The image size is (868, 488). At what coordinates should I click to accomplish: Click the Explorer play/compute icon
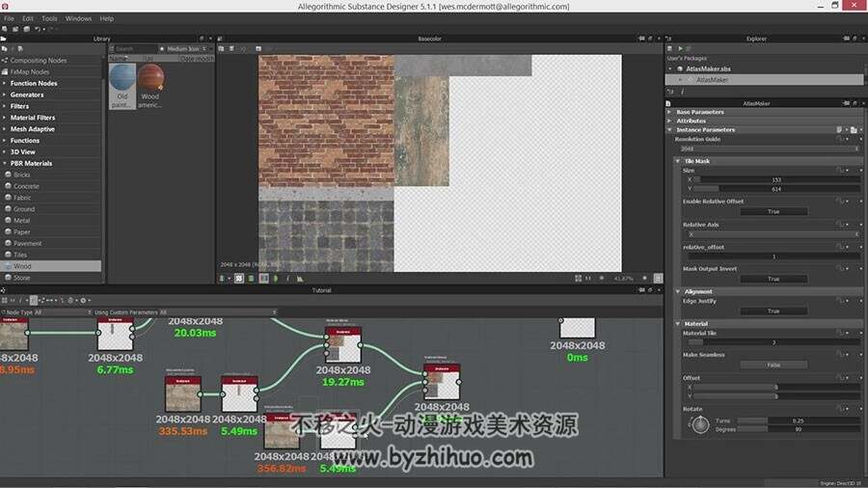coord(680,48)
